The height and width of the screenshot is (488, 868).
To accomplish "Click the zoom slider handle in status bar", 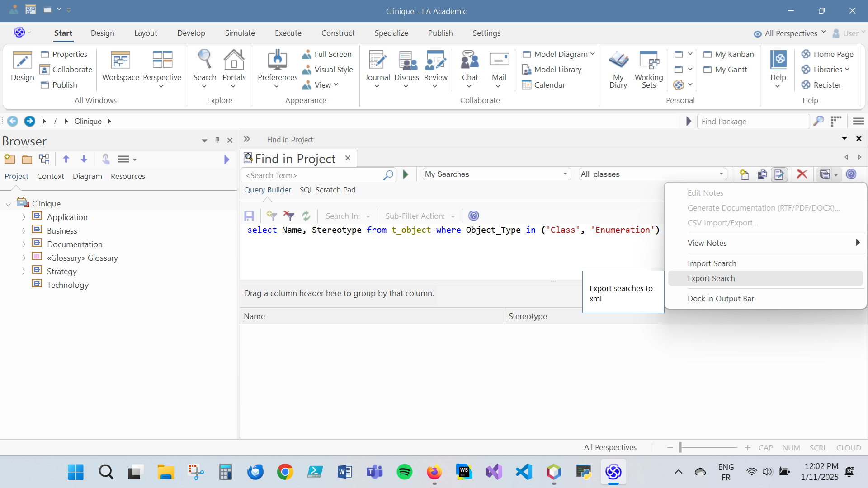I will coord(680,448).
